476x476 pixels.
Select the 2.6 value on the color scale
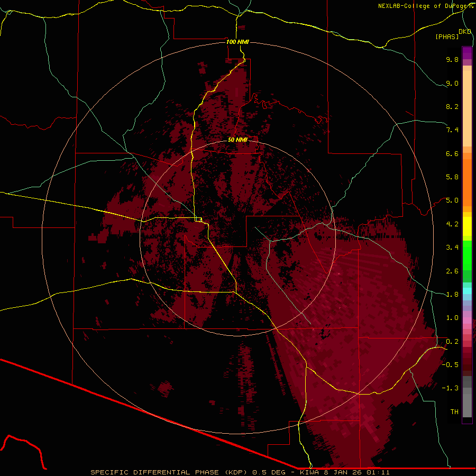coord(452,271)
